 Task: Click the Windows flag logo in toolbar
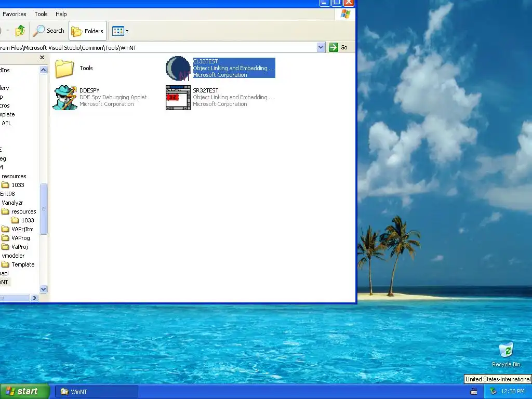click(x=345, y=14)
